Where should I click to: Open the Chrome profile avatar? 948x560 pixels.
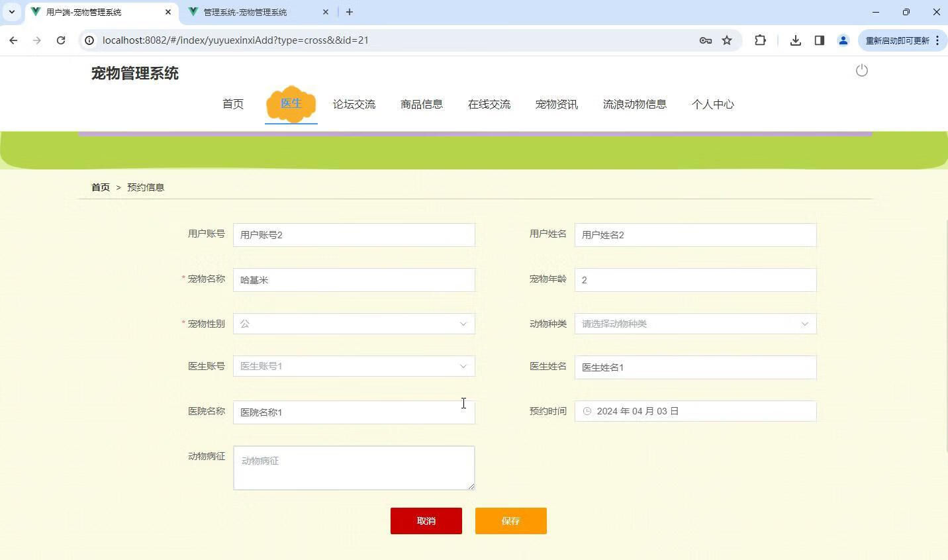point(843,40)
